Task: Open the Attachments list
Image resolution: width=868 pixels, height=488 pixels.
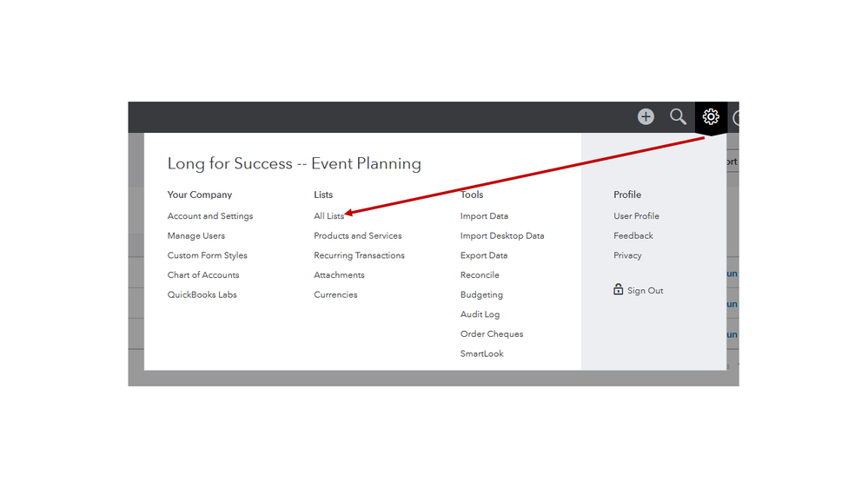Action: (x=339, y=275)
